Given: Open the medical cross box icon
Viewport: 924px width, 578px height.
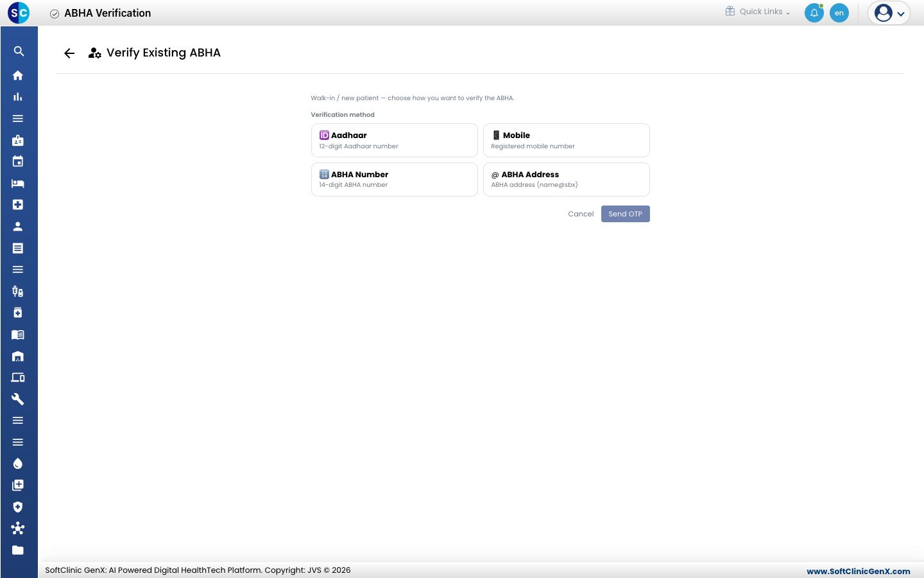Looking at the screenshot, I should coord(18,205).
